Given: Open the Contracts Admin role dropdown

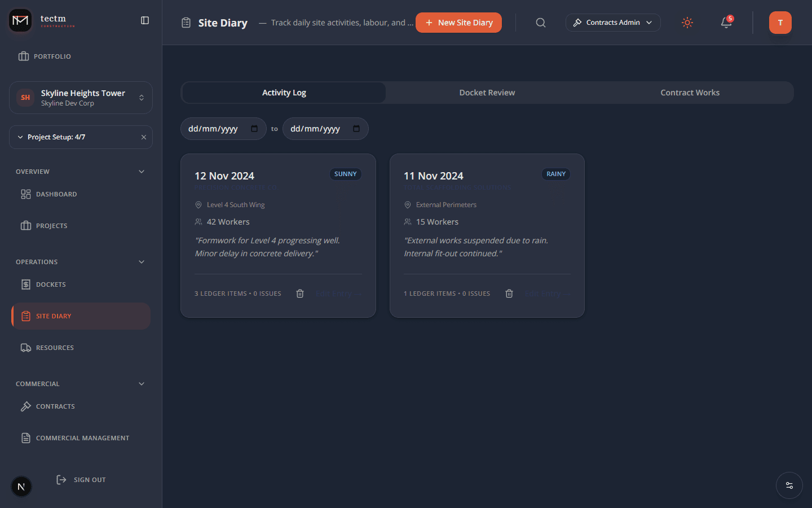Looking at the screenshot, I should pyautogui.click(x=612, y=23).
